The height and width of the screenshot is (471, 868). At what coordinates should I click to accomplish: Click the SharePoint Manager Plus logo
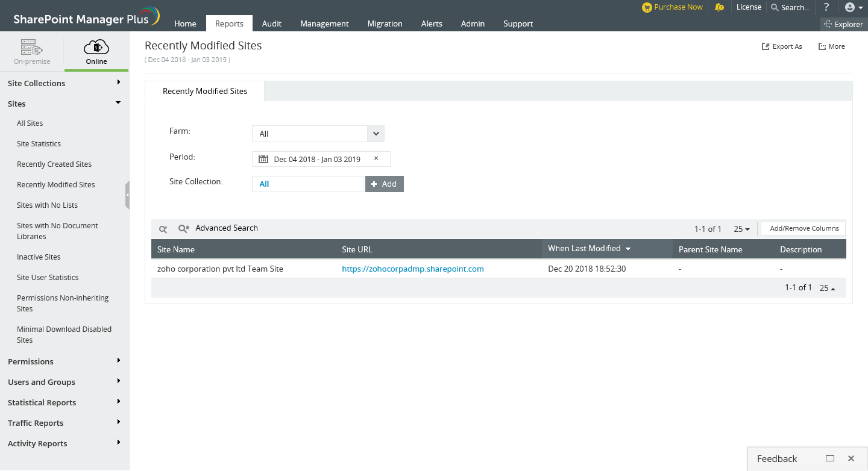coord(86,17)
